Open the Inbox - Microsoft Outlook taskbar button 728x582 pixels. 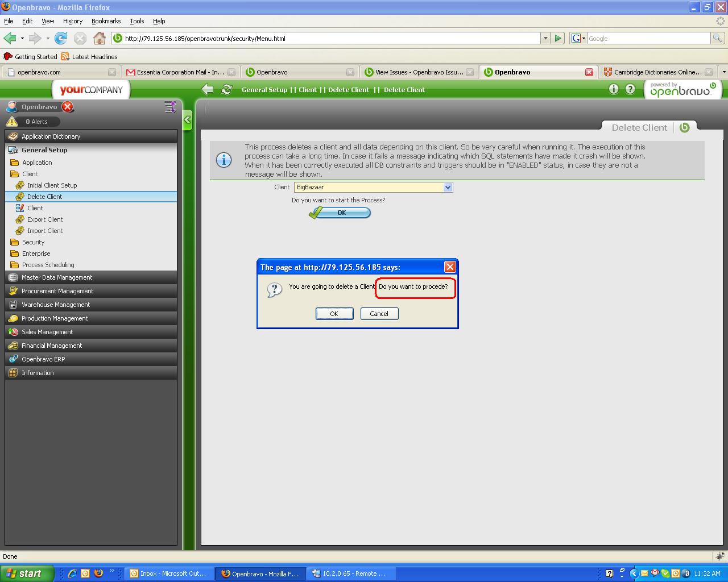point(169,573)
